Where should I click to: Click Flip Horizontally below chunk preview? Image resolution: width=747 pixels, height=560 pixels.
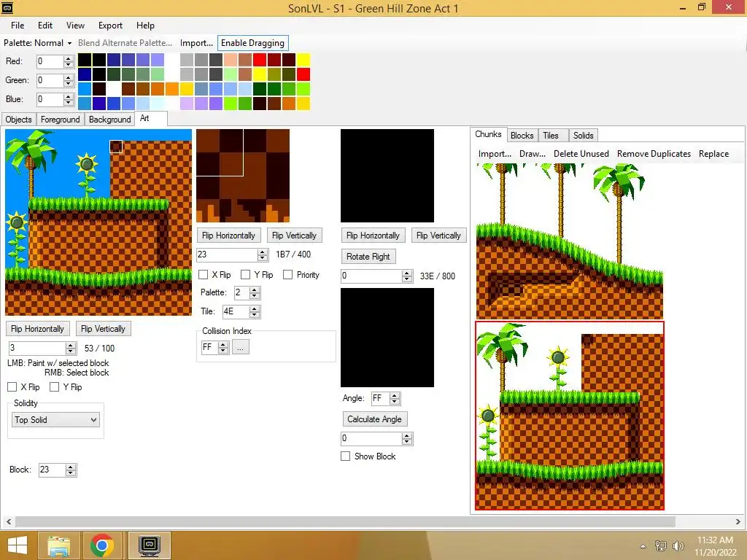(38, 329)
